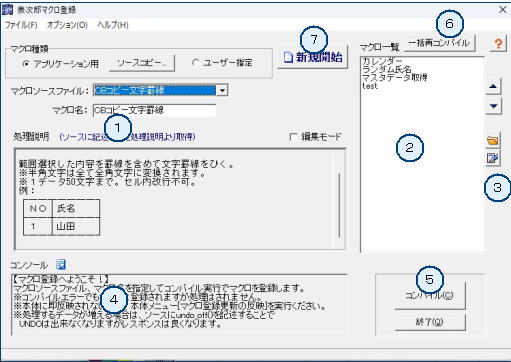Click inside the コンソール message area
Screen dimensions: 511x362
pos(179,305)
